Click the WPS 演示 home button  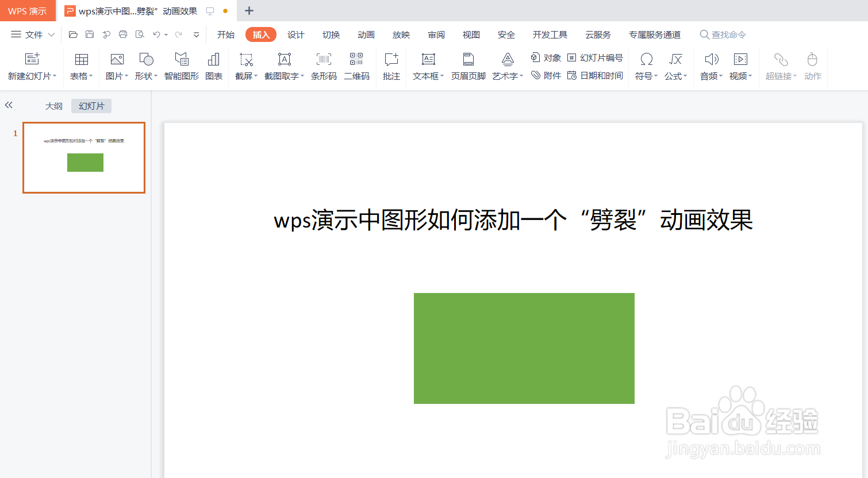tap(28, 11)
